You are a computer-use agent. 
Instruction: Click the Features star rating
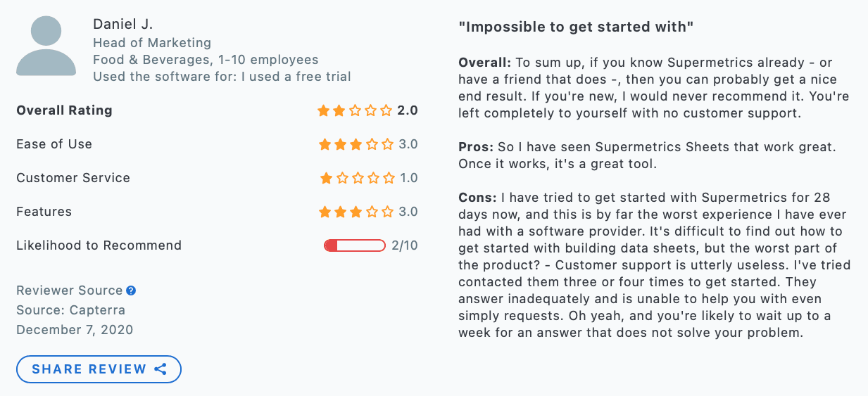[356, 212]
